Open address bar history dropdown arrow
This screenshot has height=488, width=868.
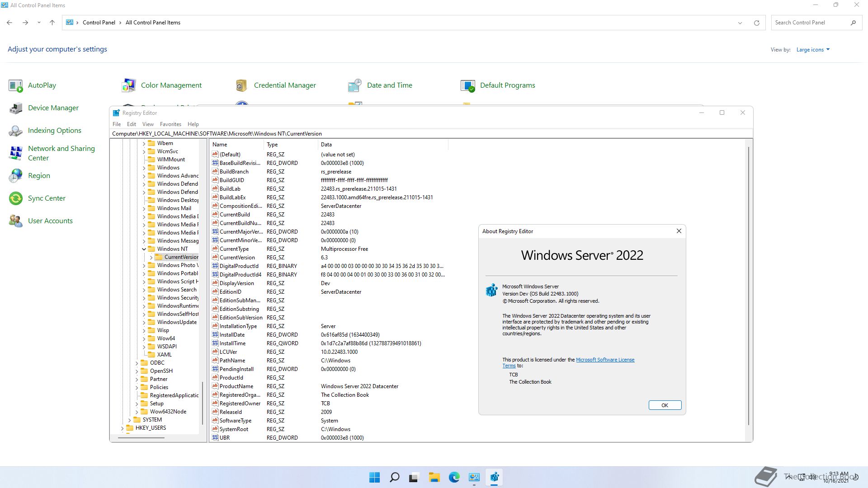(740, 23)
